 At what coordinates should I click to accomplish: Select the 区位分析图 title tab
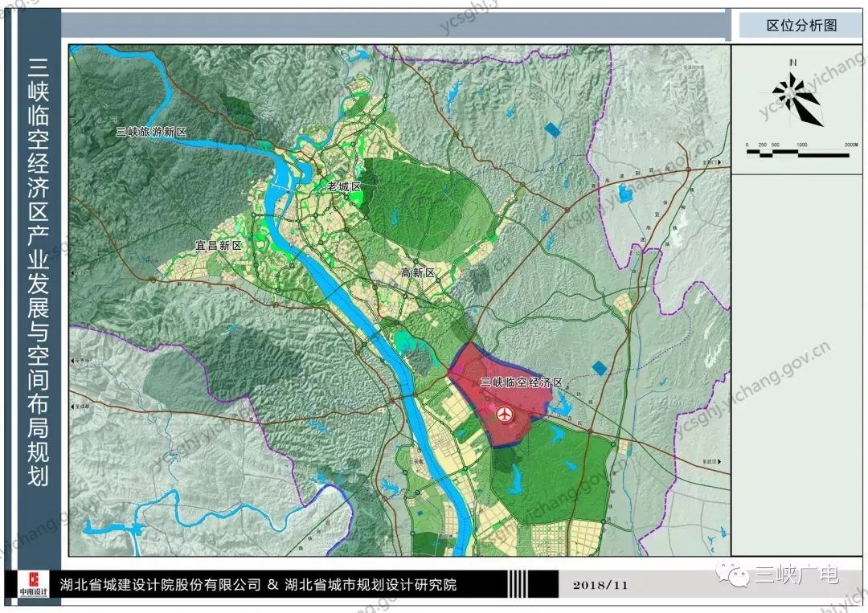801,26
